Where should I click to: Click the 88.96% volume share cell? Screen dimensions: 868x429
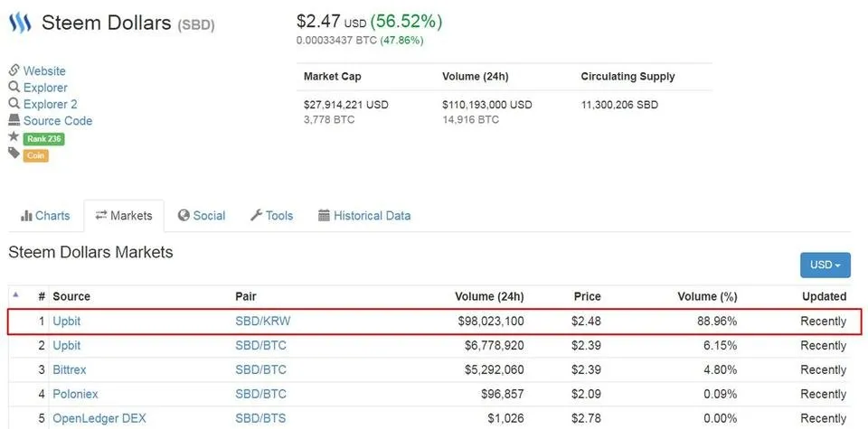point(717,322)
